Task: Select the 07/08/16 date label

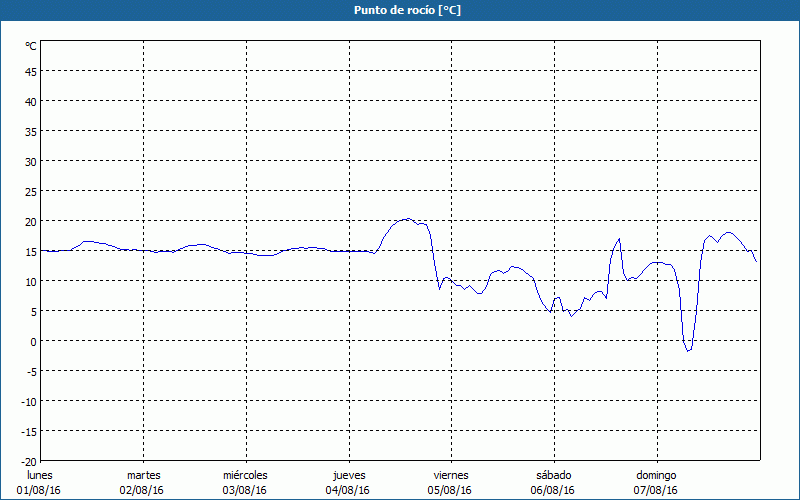Action: click(x=656, y=490)
